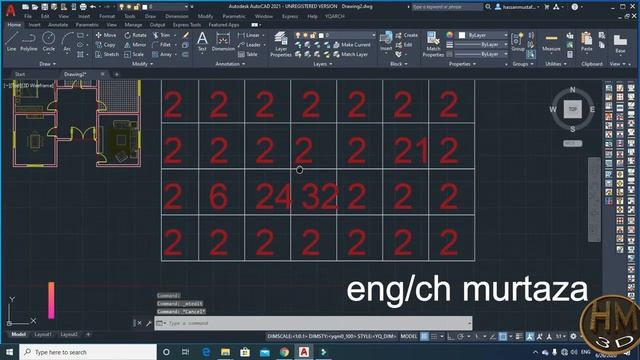
Task: Open the Start file tab
Action: [x=20, y=74]
